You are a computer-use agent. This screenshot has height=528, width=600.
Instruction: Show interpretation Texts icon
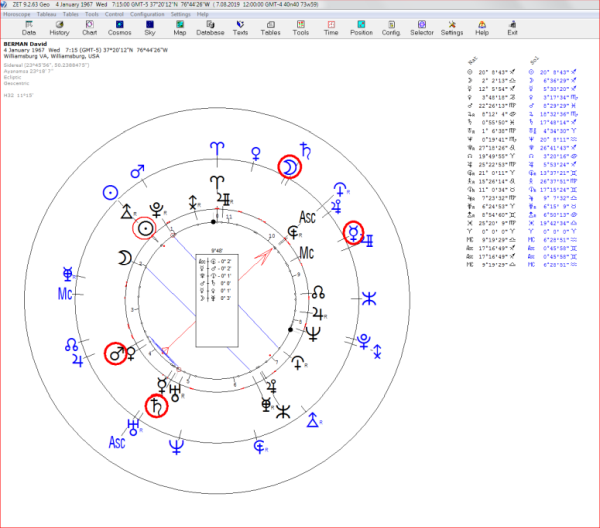click(240, 28)
